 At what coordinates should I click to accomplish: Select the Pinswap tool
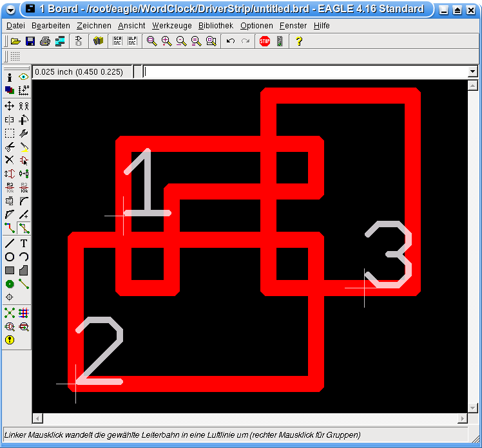(10, 174)
